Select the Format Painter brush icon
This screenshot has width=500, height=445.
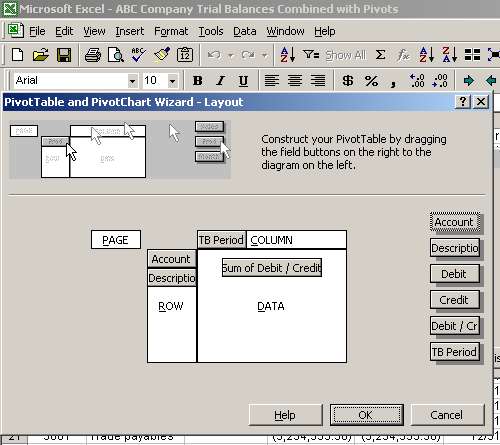162,55
